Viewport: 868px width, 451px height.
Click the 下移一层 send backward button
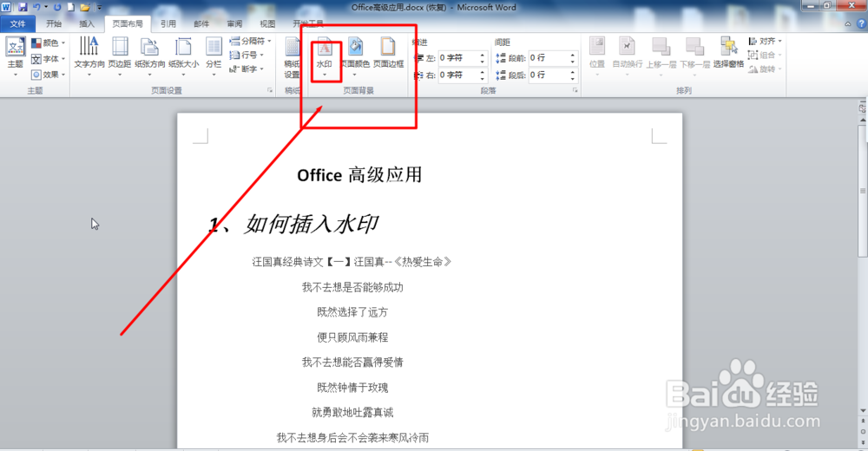point(694,57)
